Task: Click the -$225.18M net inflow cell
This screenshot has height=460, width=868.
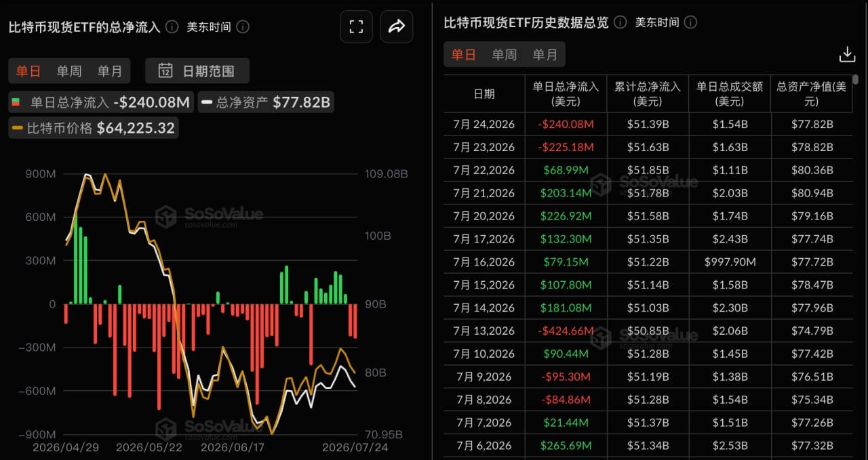Action: click(x=566, y=147)
